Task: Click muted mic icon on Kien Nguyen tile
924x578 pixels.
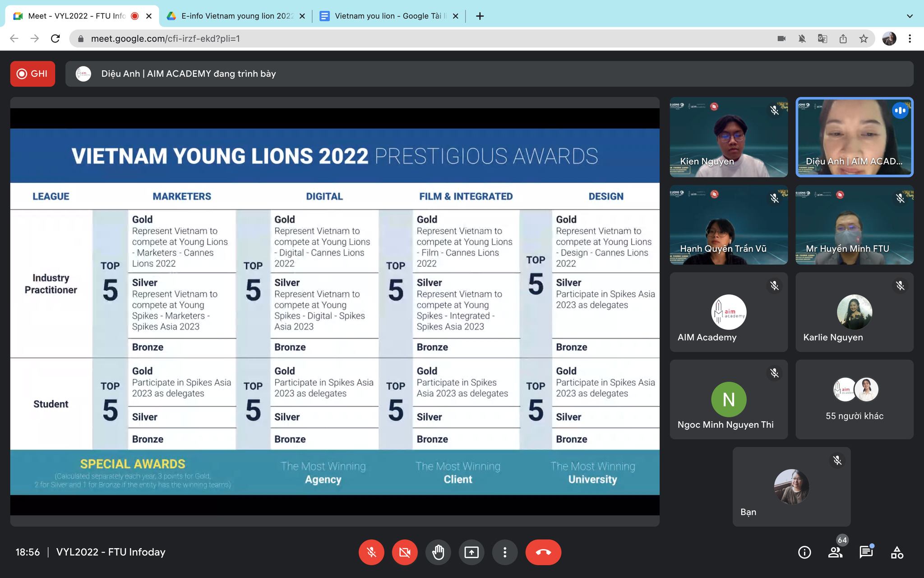Action: tap(774, 110)
